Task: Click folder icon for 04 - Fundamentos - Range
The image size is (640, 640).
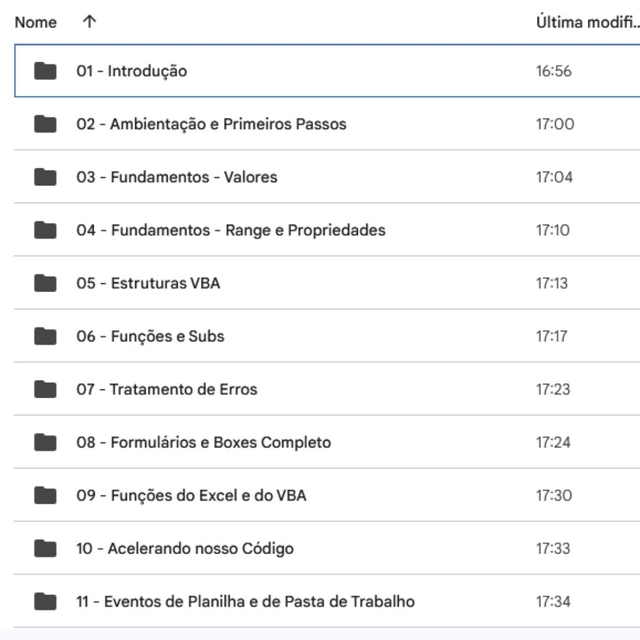Action: coord(45,230)
